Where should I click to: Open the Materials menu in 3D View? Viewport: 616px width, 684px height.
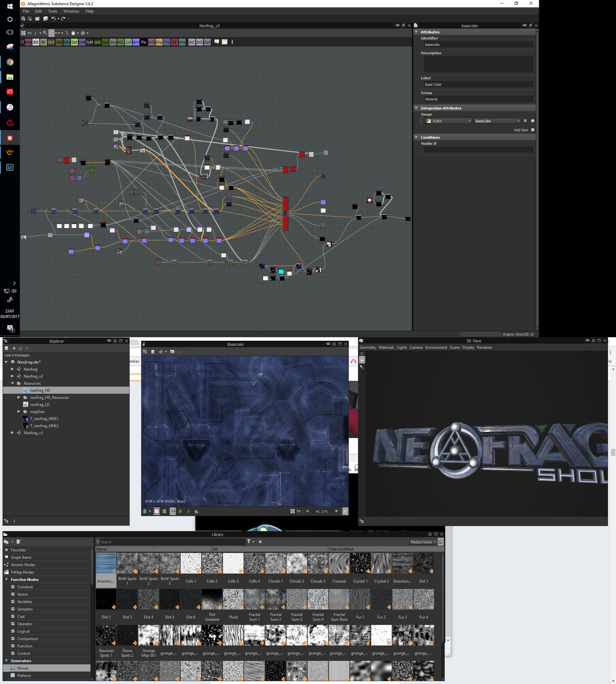[387, 348]
